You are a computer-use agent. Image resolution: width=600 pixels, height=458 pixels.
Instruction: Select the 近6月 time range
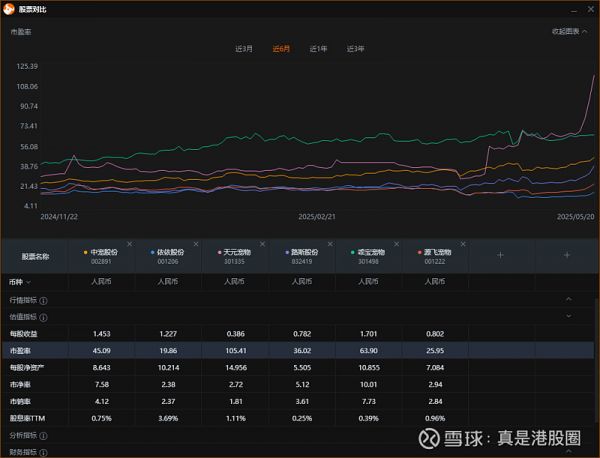[x=281, y=49]
